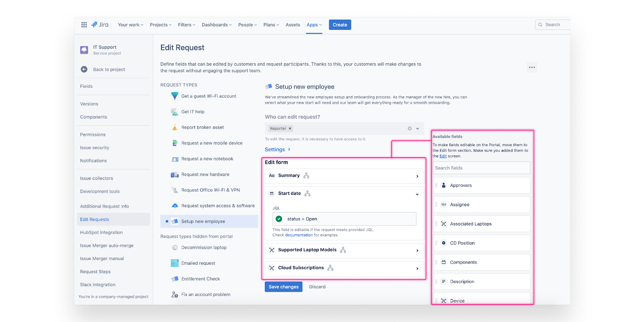Click the hierarchy icon next to Start date
The width and height of the screenshot is (644, 322).
click(308, 194)
